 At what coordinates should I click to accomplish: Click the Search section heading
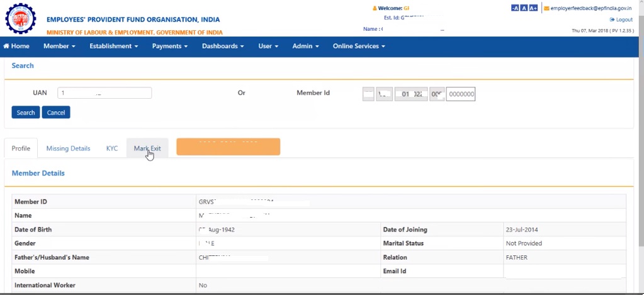[23, 65]
